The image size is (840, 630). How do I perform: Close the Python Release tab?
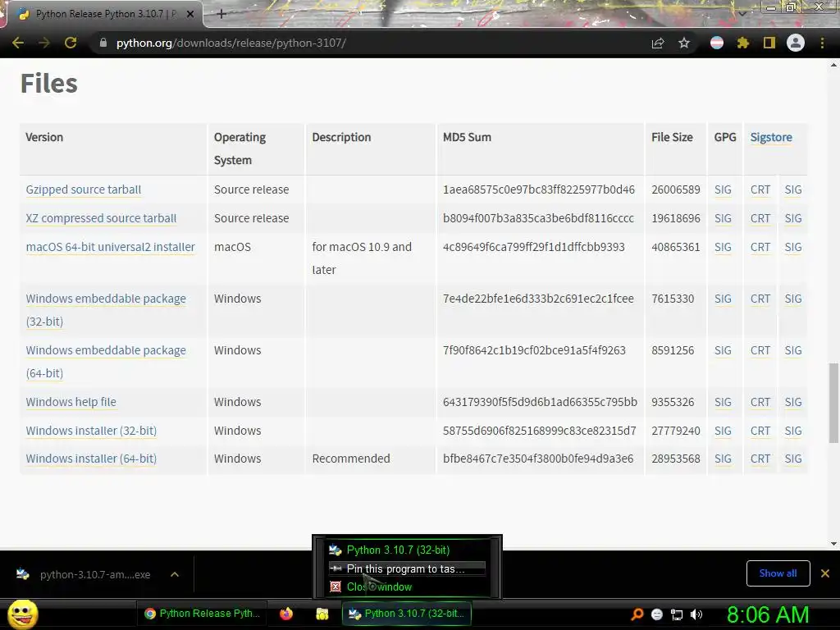point(190,14)
